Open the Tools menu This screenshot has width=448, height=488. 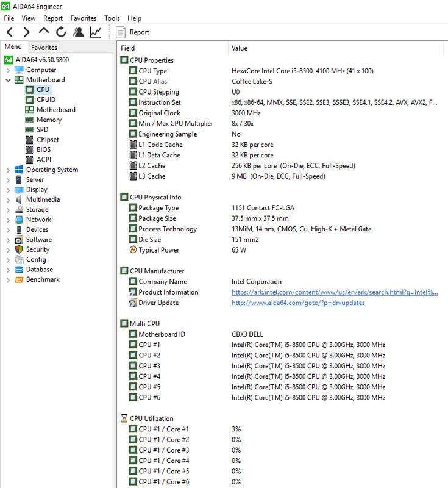(x=112, y=18)
